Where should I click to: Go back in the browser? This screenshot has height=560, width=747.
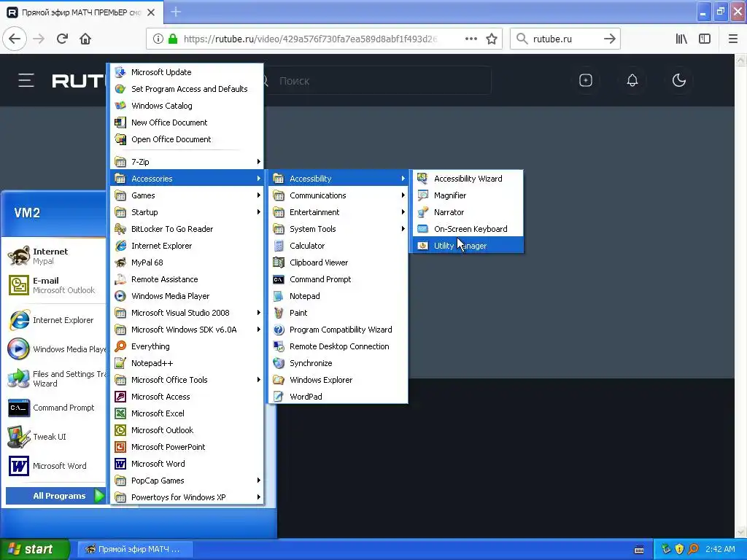15,39
